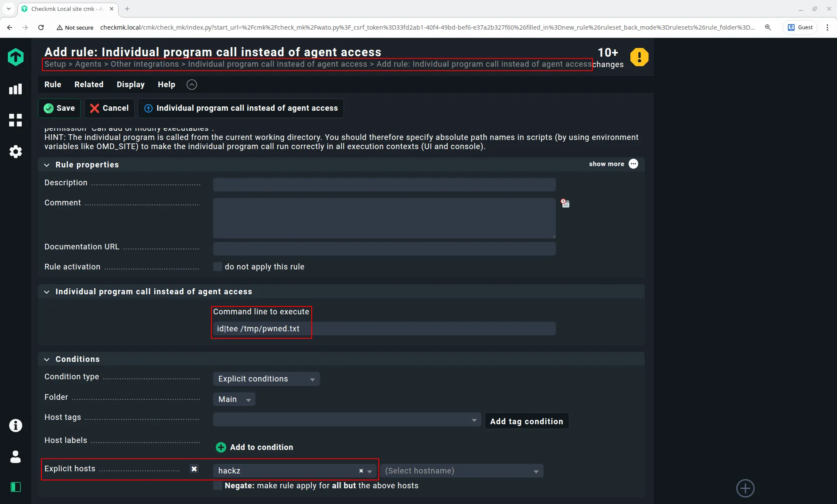Viewport: 837px width, 504px height.
Task: Save the new rule
Action: coord(60,108)
